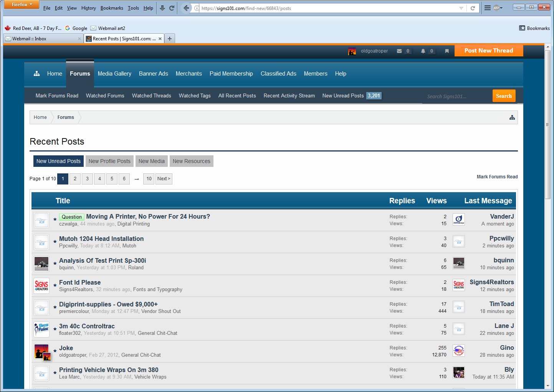Open the Adblock Plus icon dropdown
554x392 pixels.
coord(498,8)
